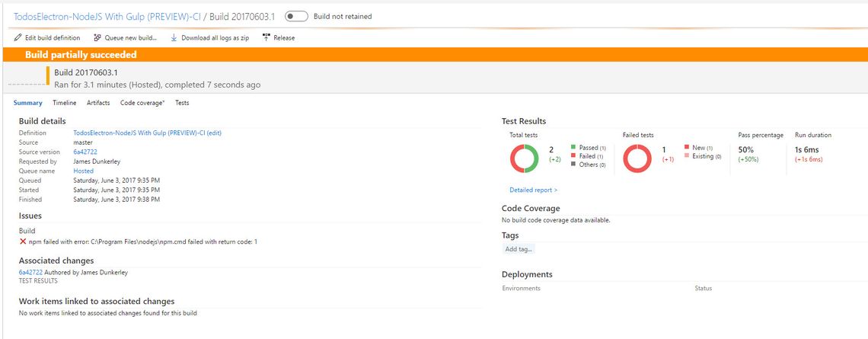Viewport: 868px width, 339px height.
Task: Click the total tests count 2
Action: (551, 149)
